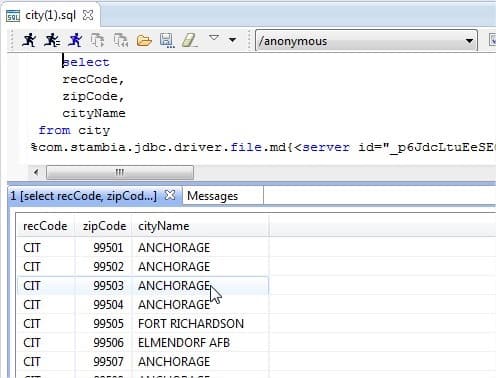Expand the small black arrow toolbar dropdown

coord(233,40)
